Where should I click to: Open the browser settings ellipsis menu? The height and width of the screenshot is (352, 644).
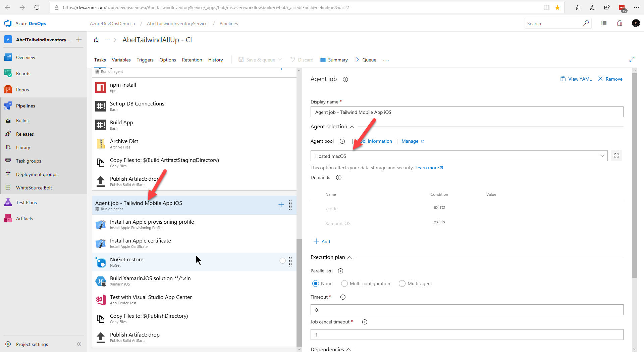click(636, 7)
